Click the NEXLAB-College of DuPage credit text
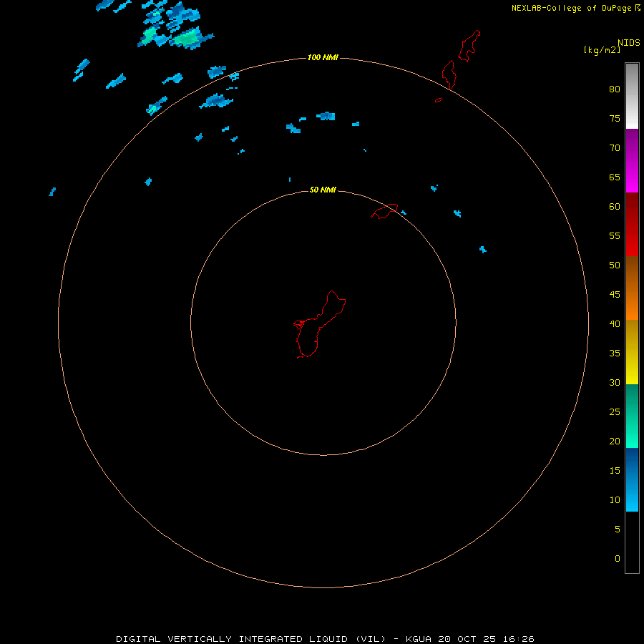This screenshot has height=644, width=644. pyautogui.click(x=572, y=8)
